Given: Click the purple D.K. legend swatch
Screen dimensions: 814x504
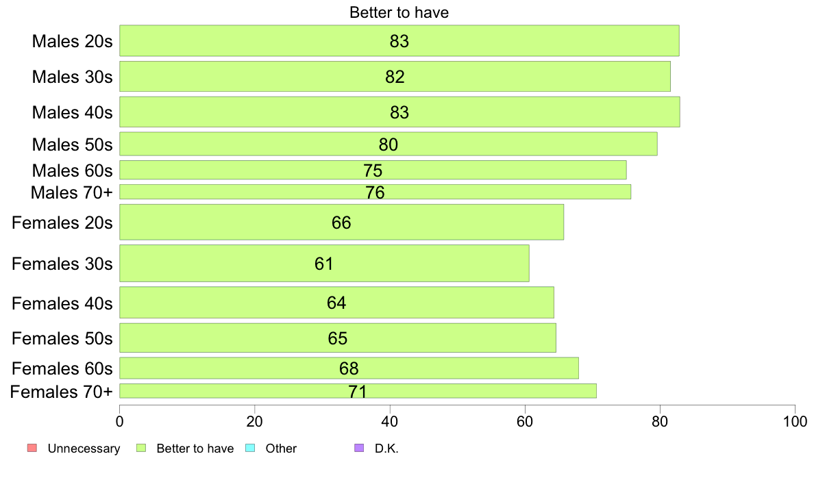Looking at the screenshot, I should pyautogui.click(x=359, y=448).
